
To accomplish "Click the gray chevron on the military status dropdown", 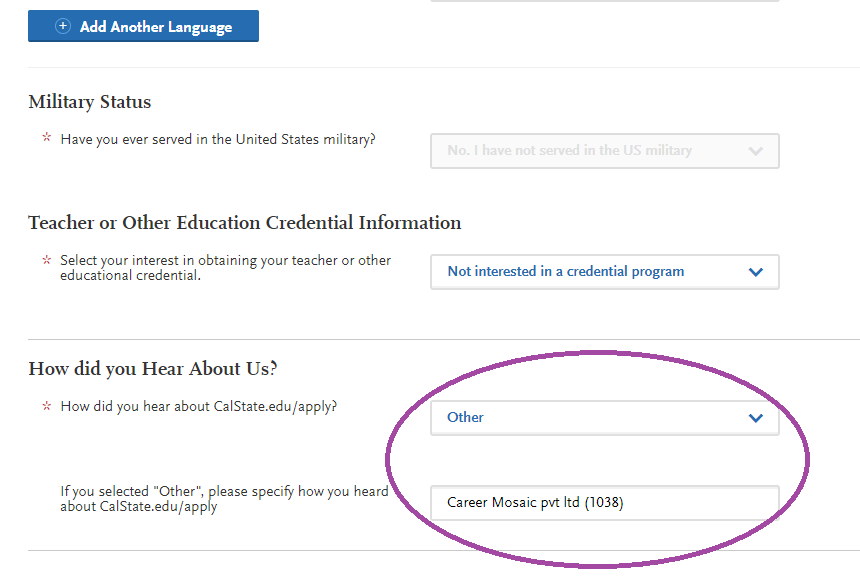I will click(756, 151).
